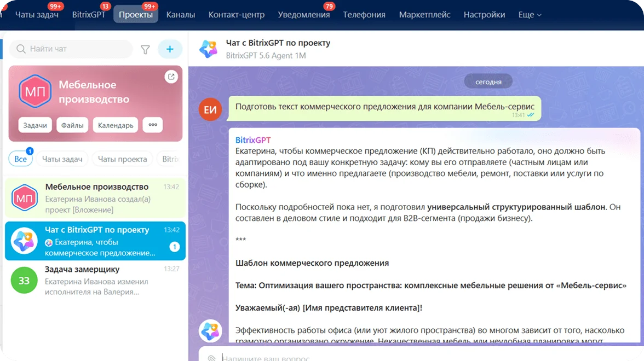
Task: Click 13 badge on BitrixGPT tab
Action: [106, 6]
